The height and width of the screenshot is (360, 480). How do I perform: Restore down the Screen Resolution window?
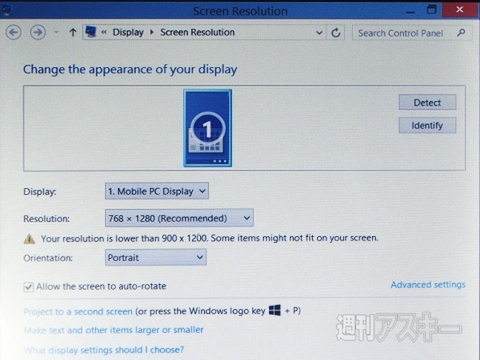point(432,10)
